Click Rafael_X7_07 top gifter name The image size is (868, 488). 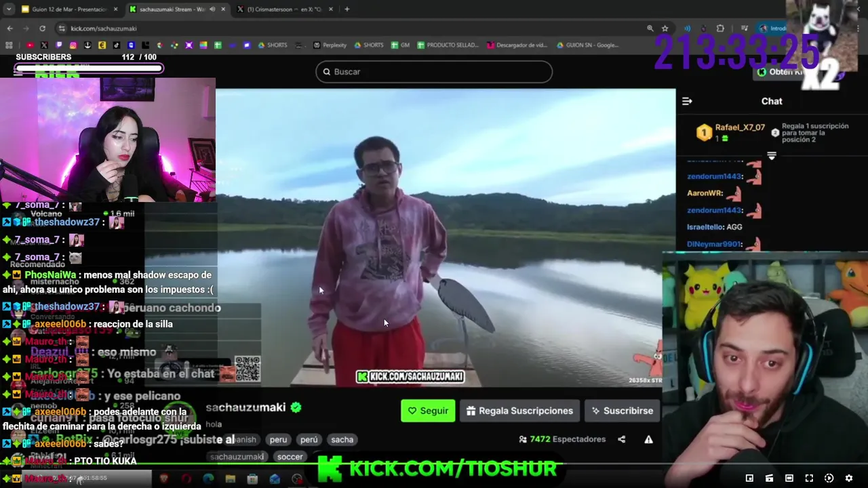pyautogui.click(x=740, y=127)
